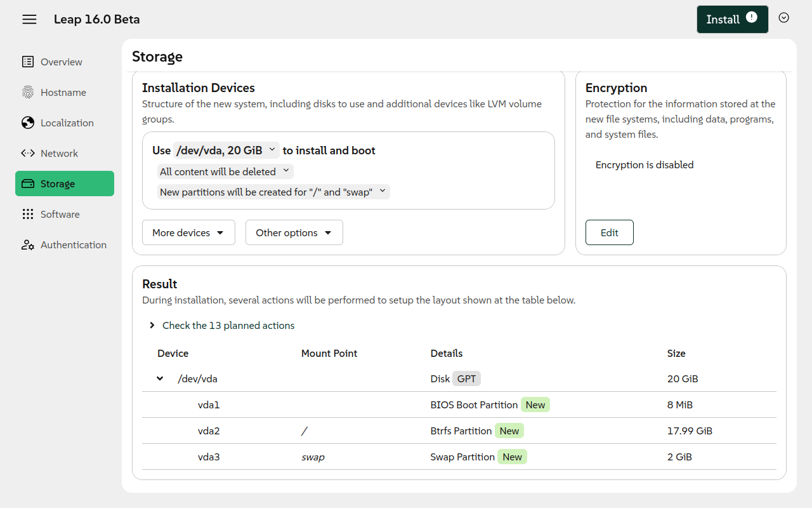Screen dimensions: 812x508
Task: Click the 2 GiB size value
Action: (679, 457)
